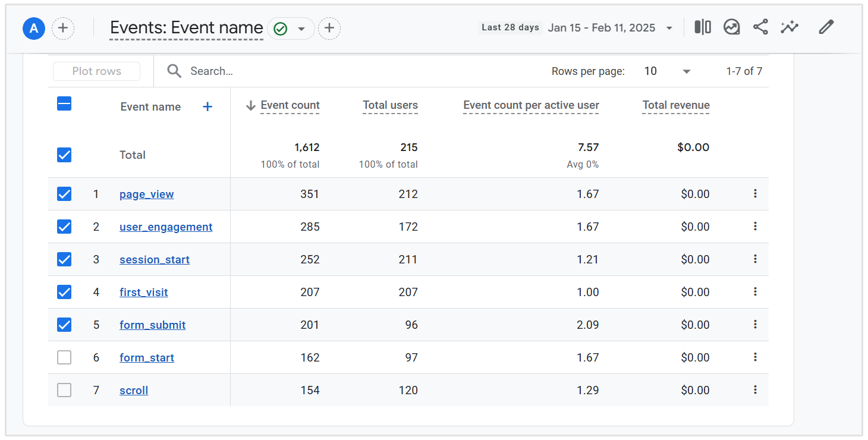868x440 pixels.
Task: Check the form_start row checkbox
Action: point(64,357)
